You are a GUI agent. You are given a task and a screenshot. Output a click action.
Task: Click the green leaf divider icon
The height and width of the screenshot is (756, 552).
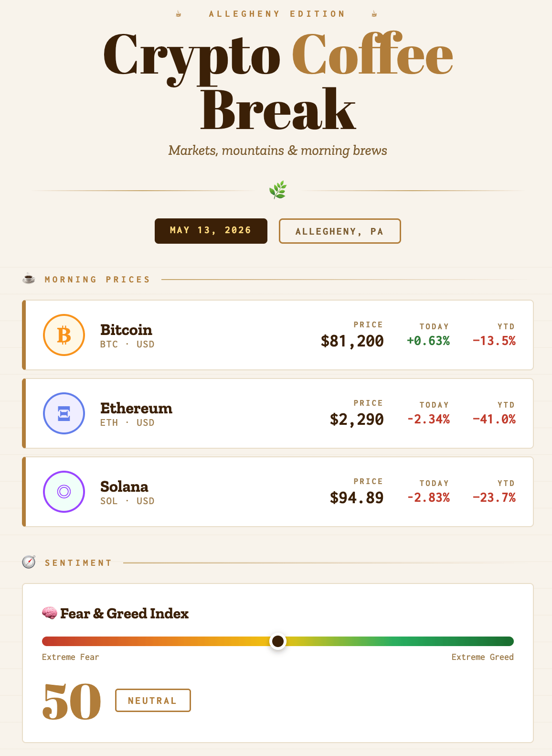click(x=278, y=190)
